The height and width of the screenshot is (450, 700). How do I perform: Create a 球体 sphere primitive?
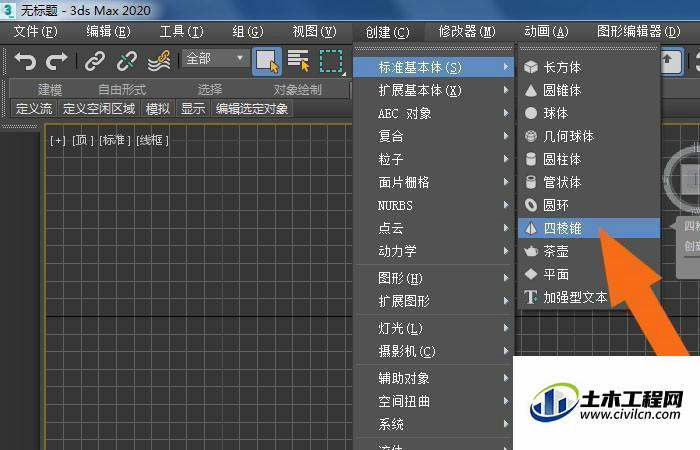coord(588,113)
